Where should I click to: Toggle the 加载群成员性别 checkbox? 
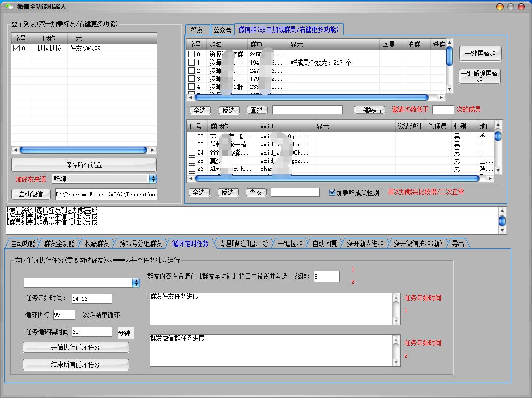click(332, 193)
